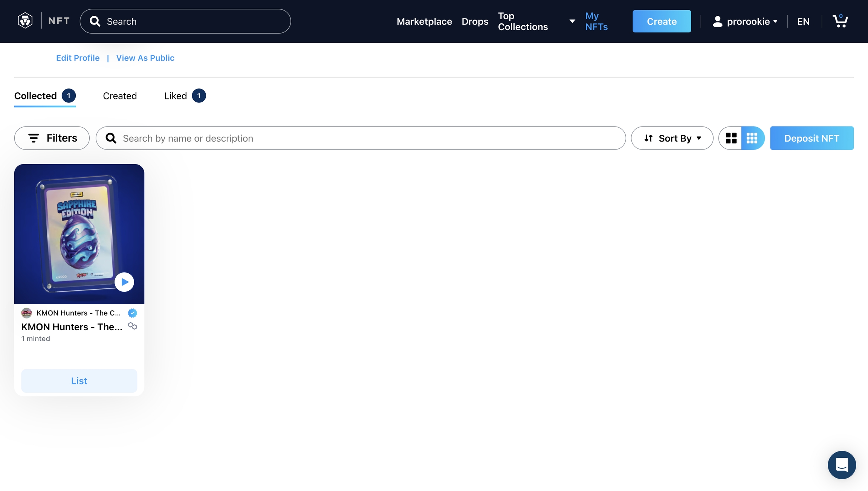Open the EN language selector
868x491 pixels.
pyautogui.click(x=803, y=21)
